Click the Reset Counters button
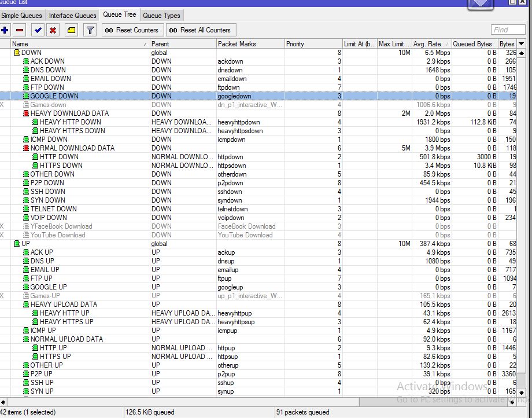The image size is (532, 418). tap(132, 30)
